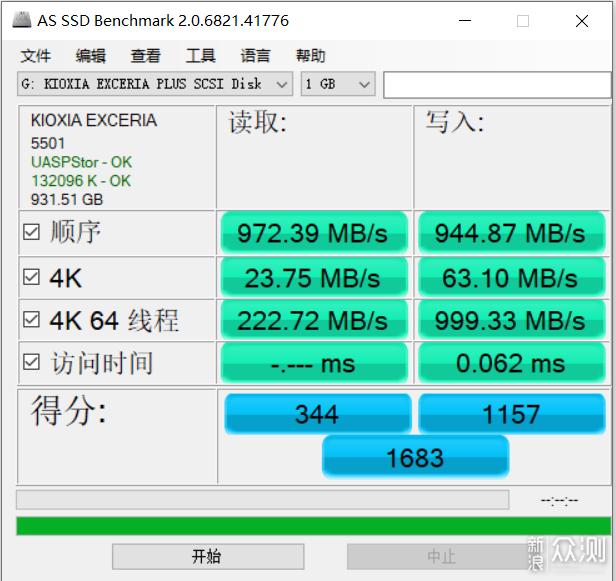Click the 开始 start button
The image size is (616, 581).
[208, 556]
